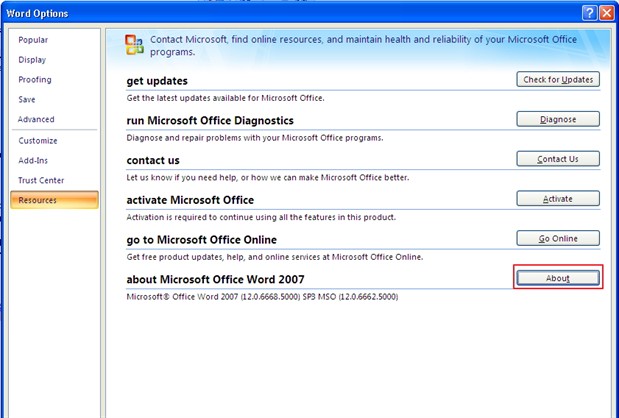Close the Word Options dialog
This screenshot has height=418, width=619.
pos(606,11)
